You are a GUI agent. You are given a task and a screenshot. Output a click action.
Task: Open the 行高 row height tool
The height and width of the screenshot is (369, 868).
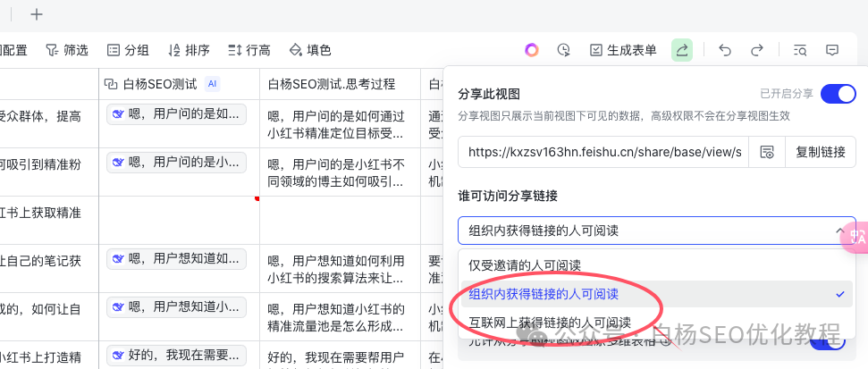point(249,50)
